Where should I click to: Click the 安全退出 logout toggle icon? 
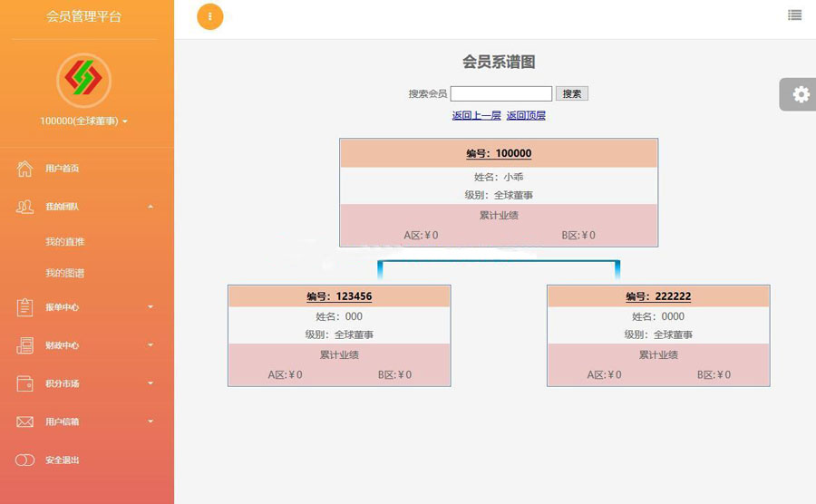point(24,460)
